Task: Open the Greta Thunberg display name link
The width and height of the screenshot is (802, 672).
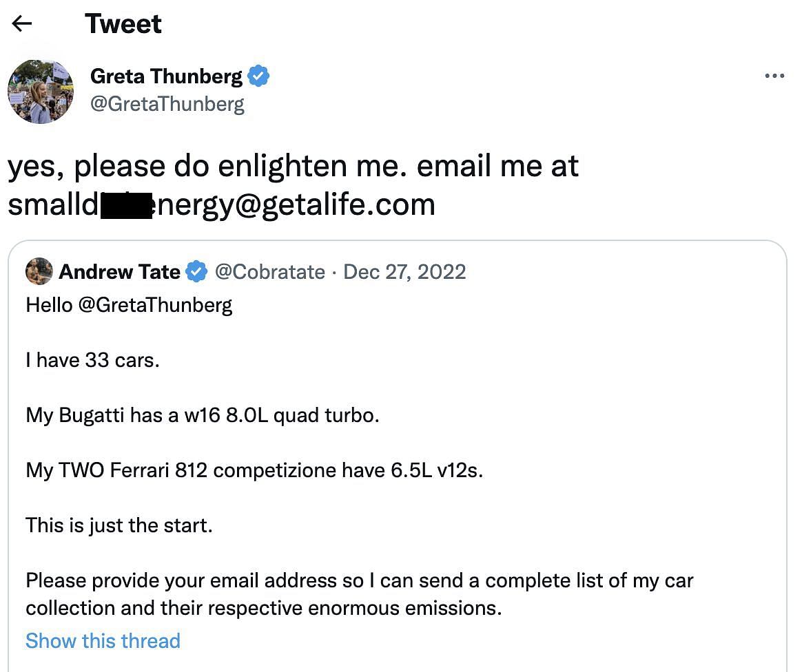Action: click(x=166, y=76)
